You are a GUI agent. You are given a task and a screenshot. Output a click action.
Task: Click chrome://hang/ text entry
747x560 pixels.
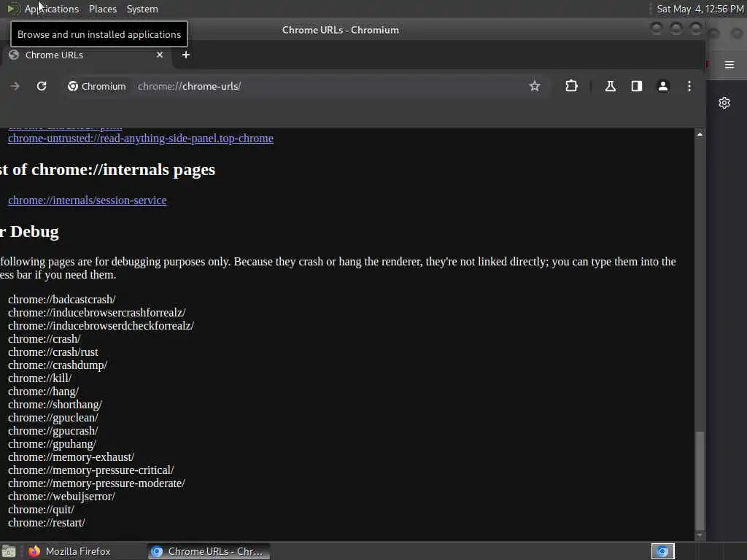(x=43, y=392)
